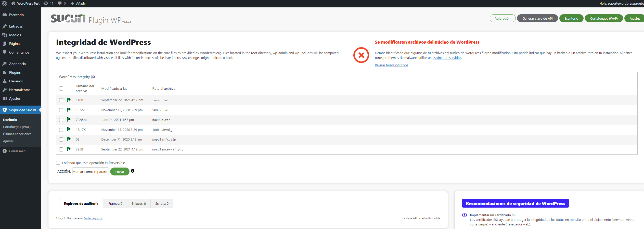Click the Cerrar menú collapse arrow icon
Viewport: 644px width, 229px height.
click(5, 151)
